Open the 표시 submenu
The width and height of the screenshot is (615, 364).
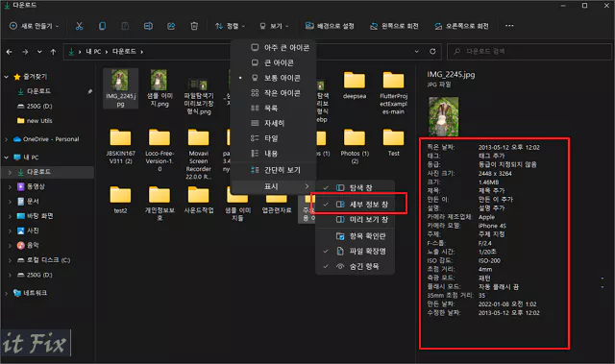click(x=273, y=186)
